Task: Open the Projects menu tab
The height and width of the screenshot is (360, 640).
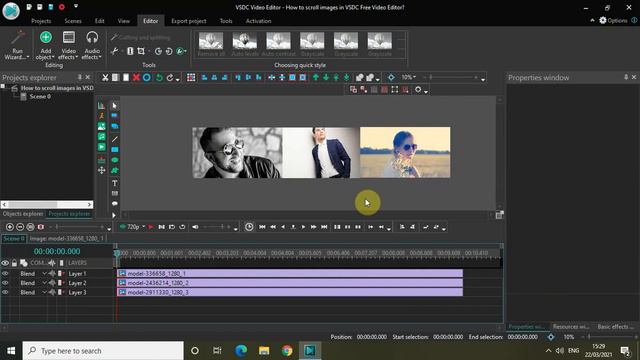Action: (41, 21)
